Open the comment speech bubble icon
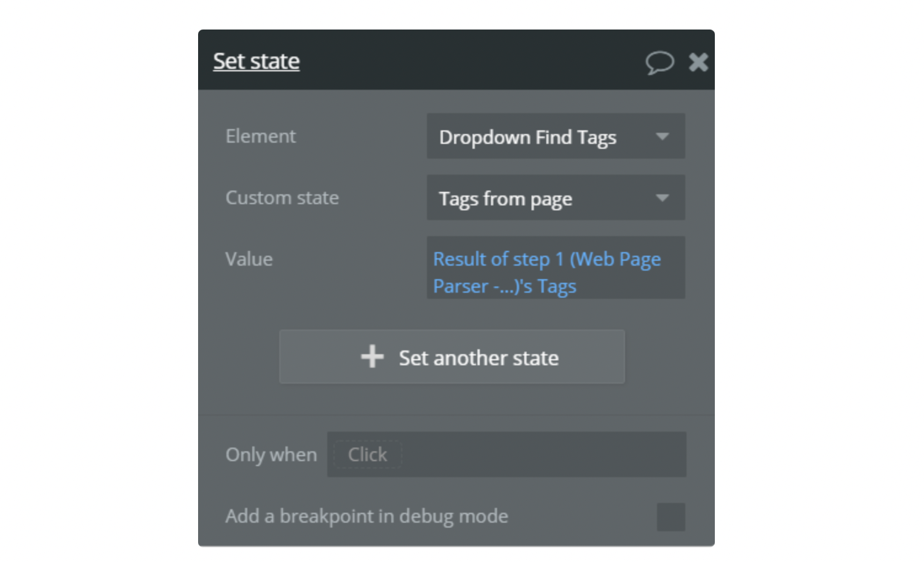Screen dimensions: 924x562 659,62
